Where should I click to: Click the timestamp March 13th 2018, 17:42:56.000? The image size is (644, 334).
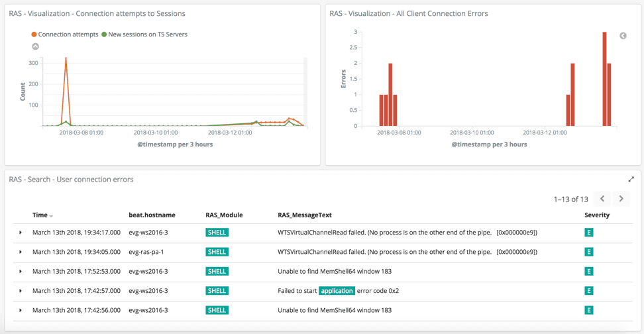[76, 310]
